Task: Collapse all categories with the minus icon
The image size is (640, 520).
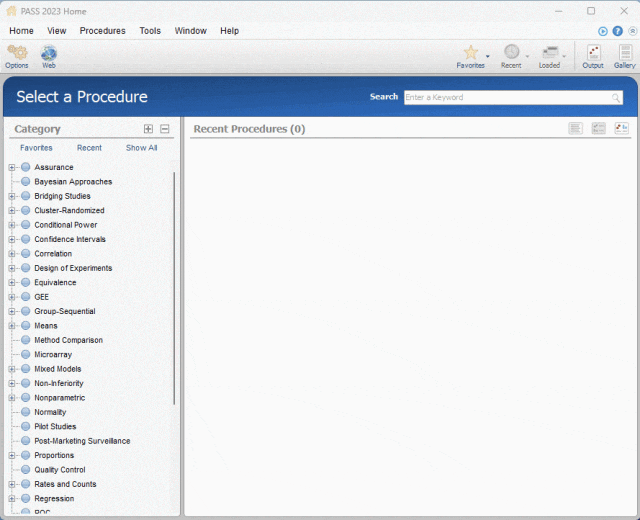Action: tap(164, 129)
